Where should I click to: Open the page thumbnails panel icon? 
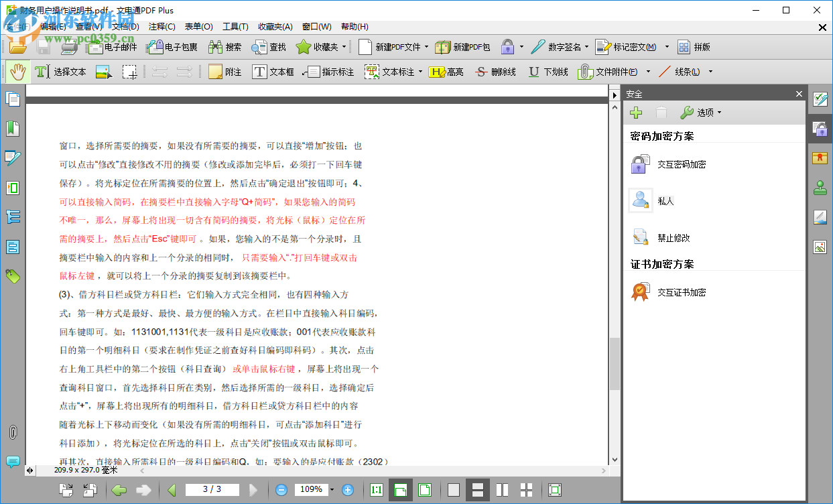click(x=13, y=99)
